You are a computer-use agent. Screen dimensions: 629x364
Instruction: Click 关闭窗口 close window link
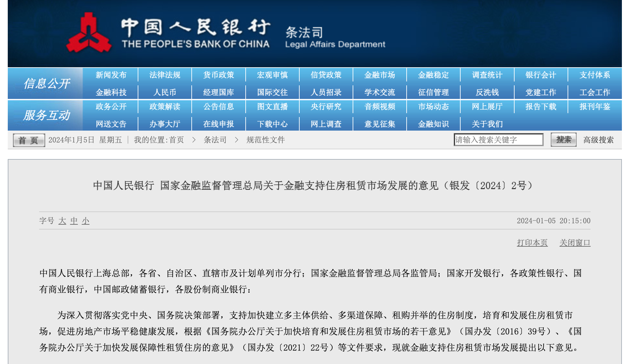click(575, 242)
